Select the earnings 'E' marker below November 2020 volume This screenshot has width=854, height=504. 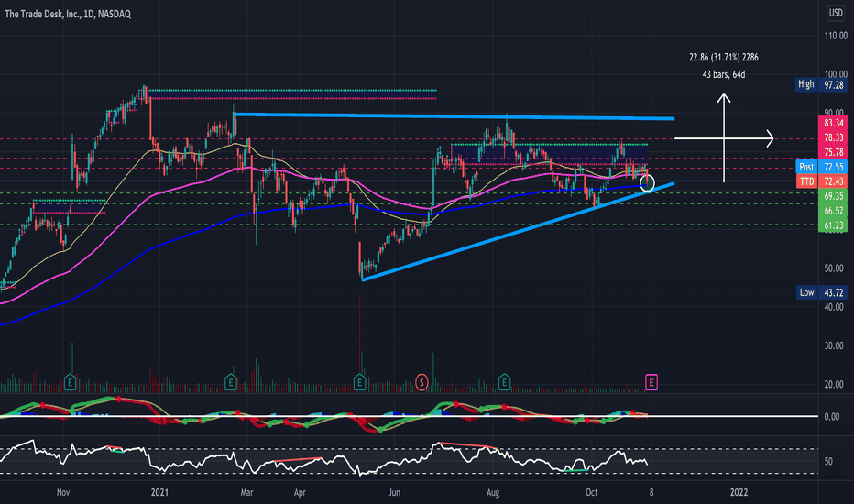click(70, 382)
